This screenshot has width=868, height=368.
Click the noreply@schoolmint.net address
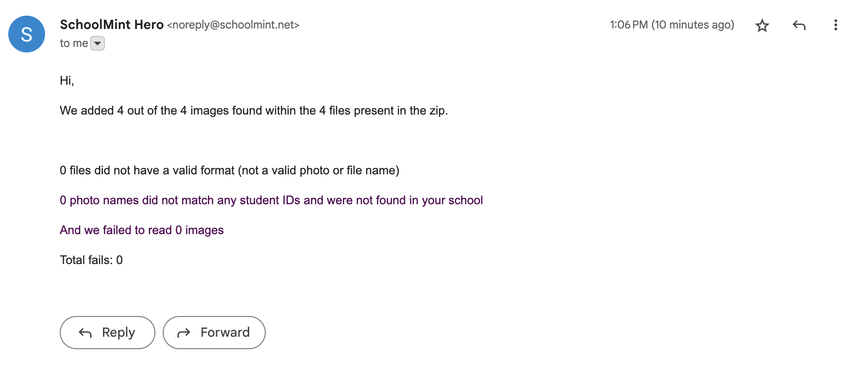tap(233, 25)
